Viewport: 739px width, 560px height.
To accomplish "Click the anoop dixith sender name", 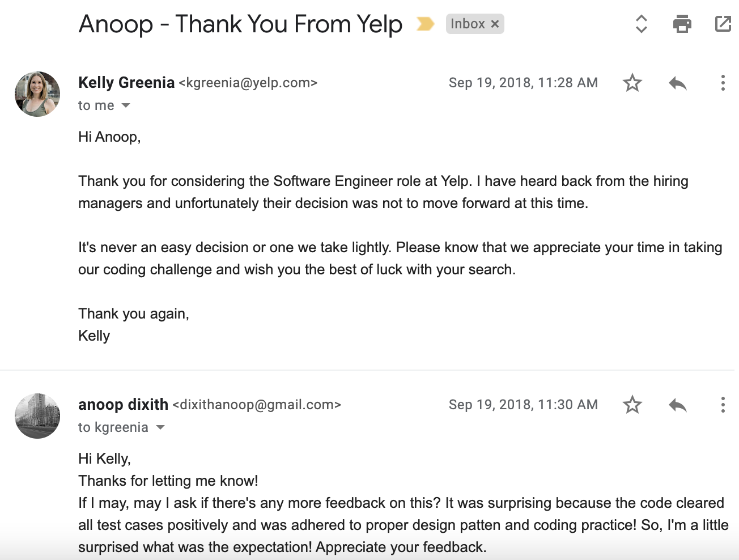I will tap(123, 405).
